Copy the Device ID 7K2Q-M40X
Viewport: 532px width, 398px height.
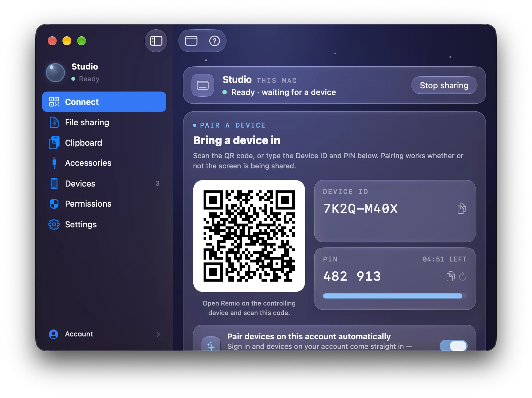462,209
